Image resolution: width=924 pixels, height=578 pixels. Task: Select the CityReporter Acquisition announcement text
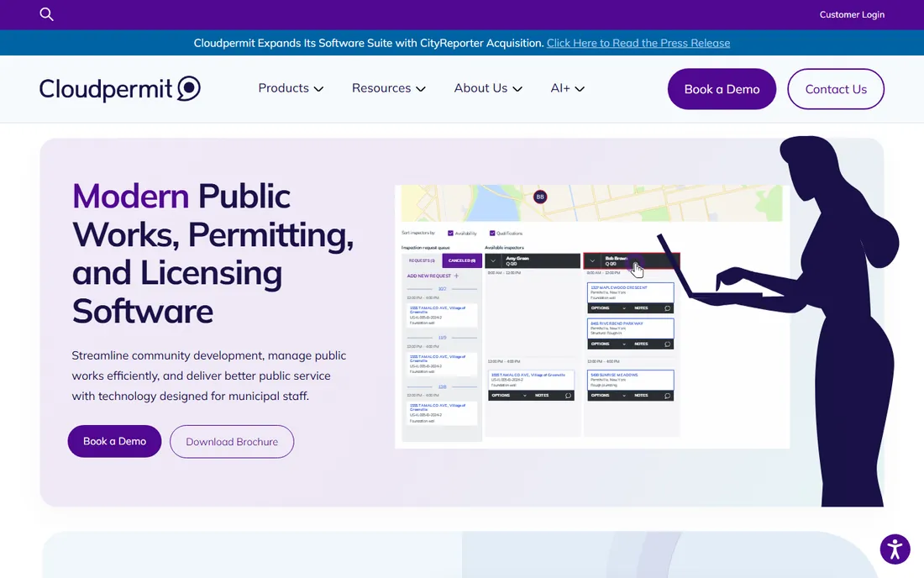[368, 43]
